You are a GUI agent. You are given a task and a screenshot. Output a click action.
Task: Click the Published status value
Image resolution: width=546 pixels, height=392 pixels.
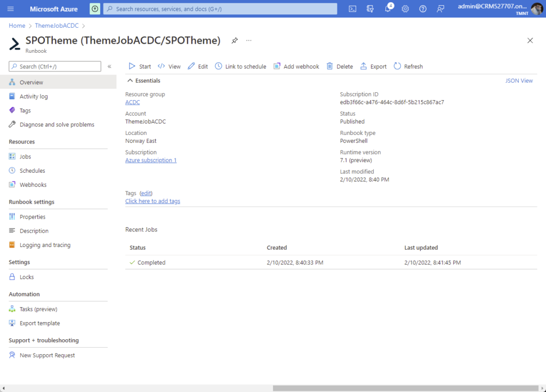[x=352, y=122]
